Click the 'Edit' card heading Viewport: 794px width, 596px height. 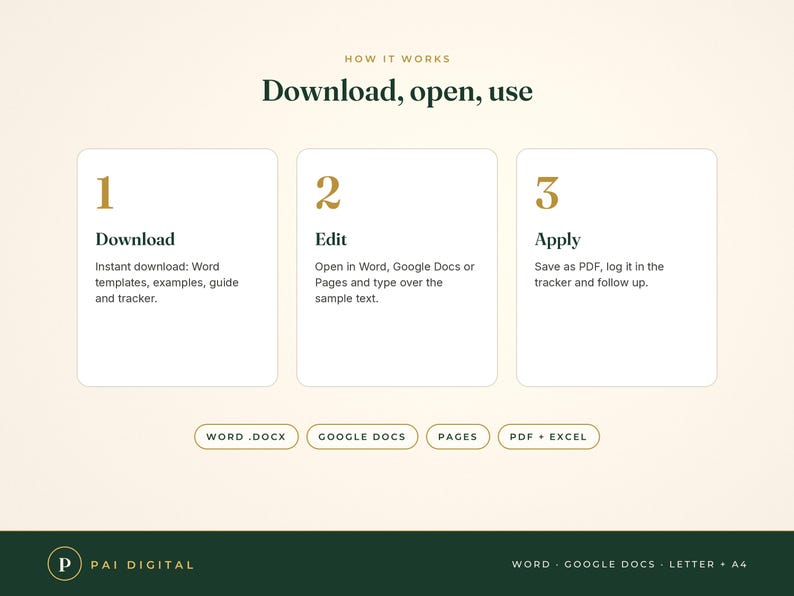pyautogui.click(x=331, y=239)
